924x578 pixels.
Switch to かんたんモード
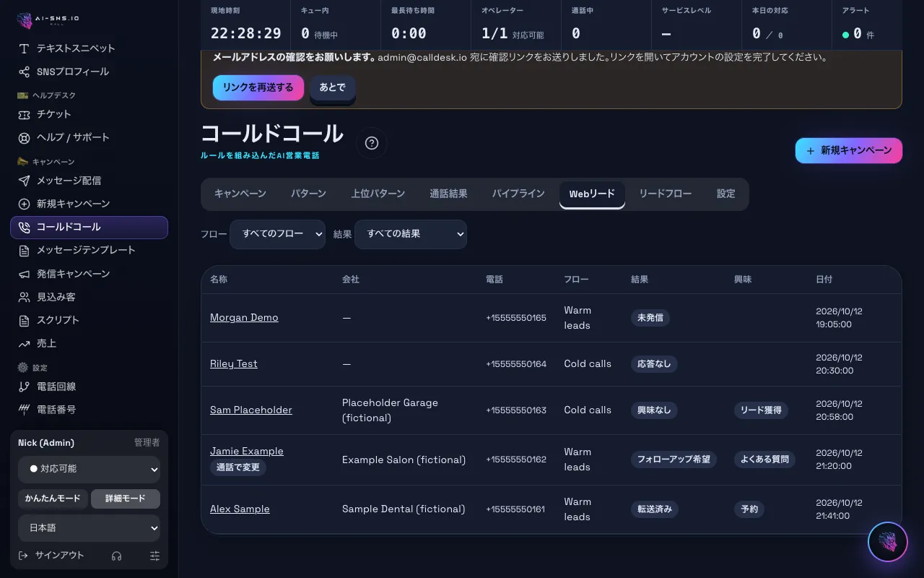[x=53, y=499]
